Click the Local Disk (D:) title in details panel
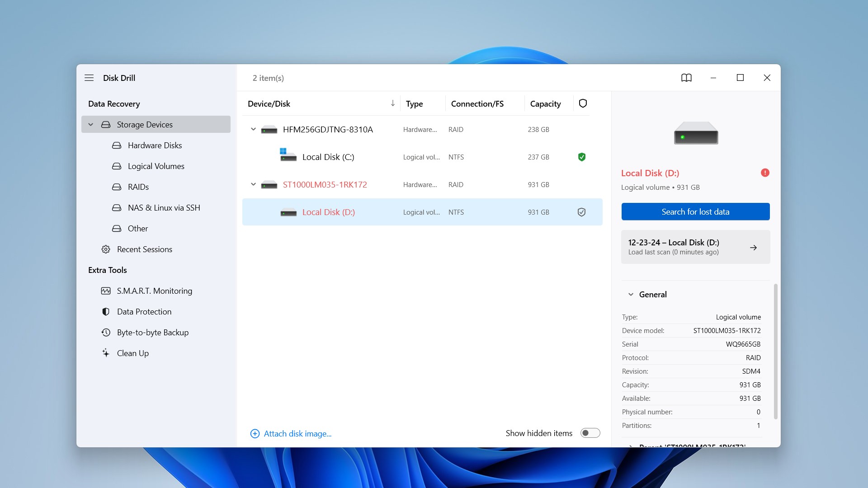868x488 pixels. [x=650, y=173]
